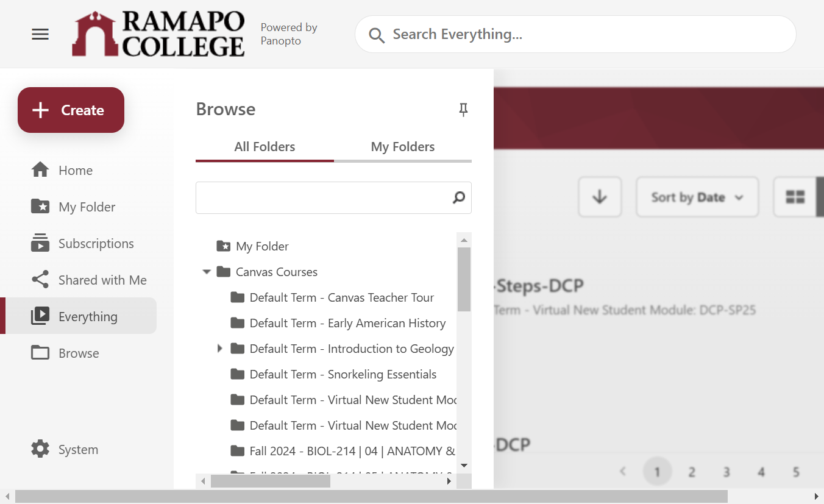The image size is (824, 504).
Task: Click the plus icon on Create
Action: [x=40, y=110]
